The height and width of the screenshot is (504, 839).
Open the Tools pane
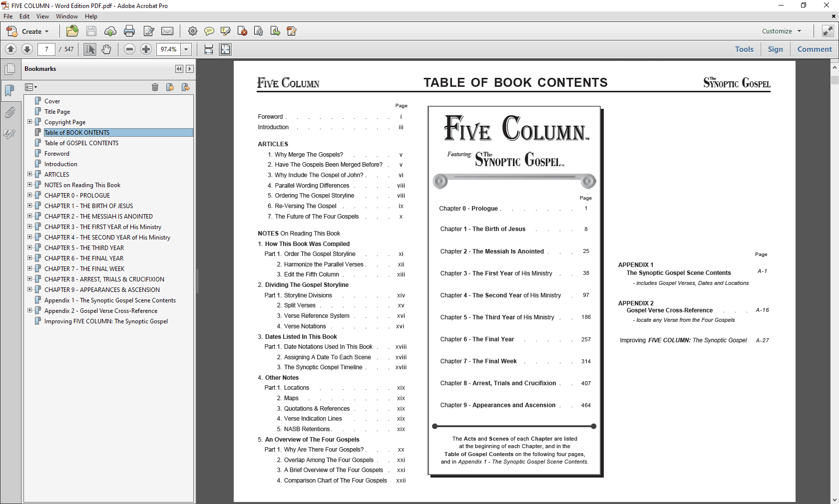point(744,49)
